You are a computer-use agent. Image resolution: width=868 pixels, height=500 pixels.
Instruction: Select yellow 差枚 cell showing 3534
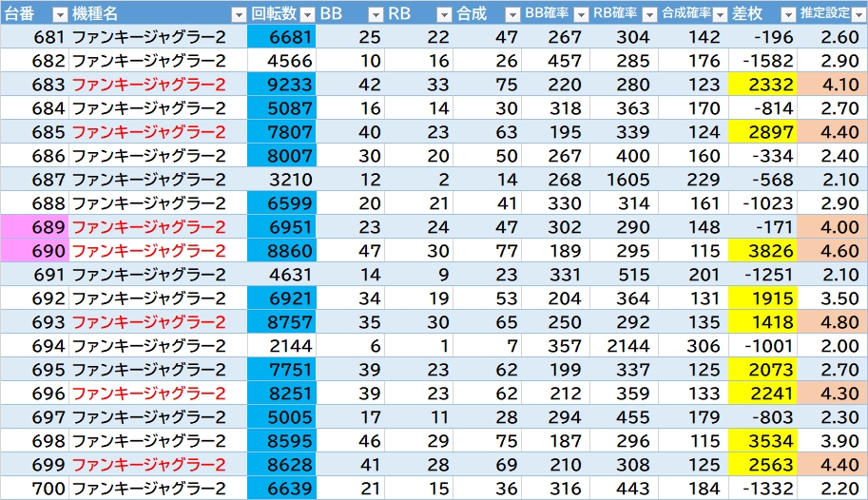click(x=762, y=441)
